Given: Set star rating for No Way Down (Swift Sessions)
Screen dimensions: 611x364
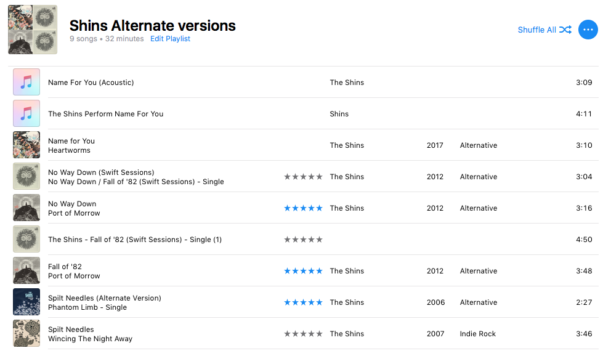Looking at the screenshot, I should click(303, 177).
